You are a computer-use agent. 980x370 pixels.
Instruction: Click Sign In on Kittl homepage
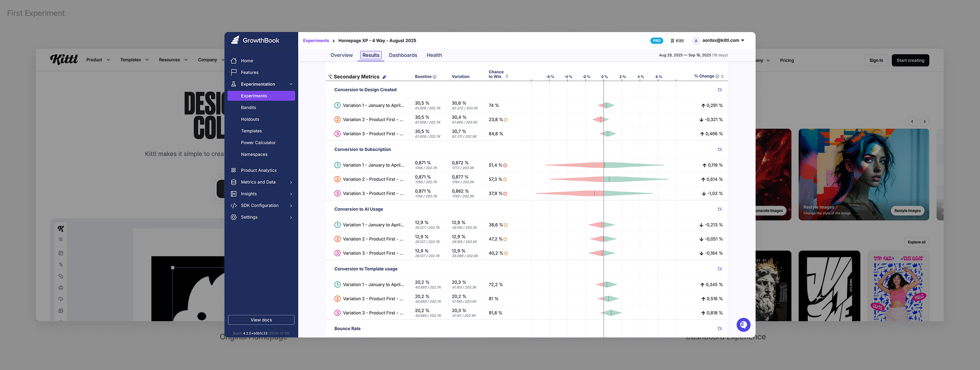(x=876, y=60)
